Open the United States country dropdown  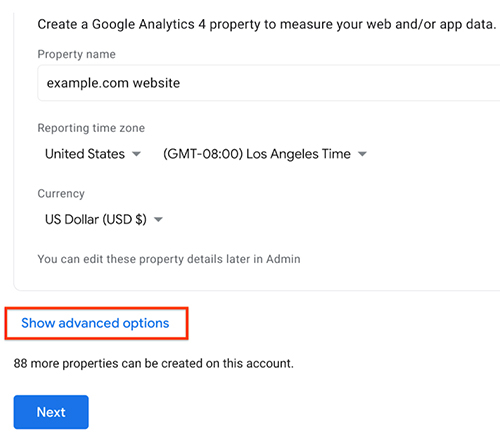pos(93,154)
